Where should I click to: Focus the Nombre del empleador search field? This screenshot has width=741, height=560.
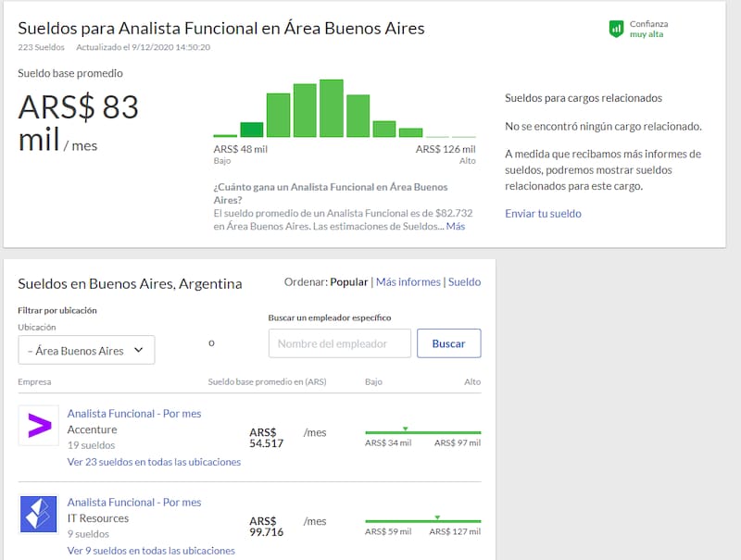pos(340,343)
